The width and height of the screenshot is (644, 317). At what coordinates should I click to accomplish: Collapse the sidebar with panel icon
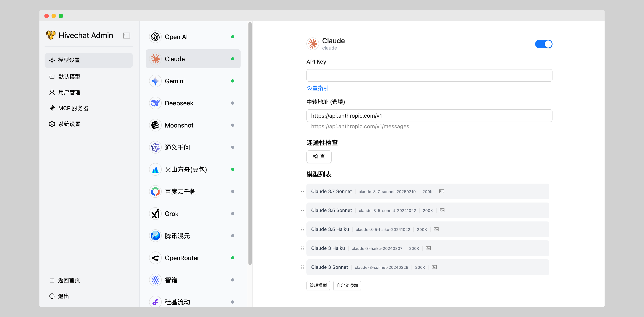click(127, 36)
